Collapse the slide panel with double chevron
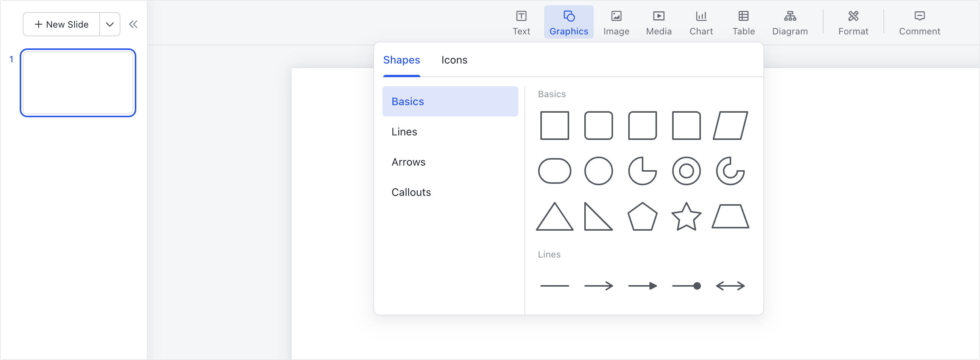 (133, 24)
